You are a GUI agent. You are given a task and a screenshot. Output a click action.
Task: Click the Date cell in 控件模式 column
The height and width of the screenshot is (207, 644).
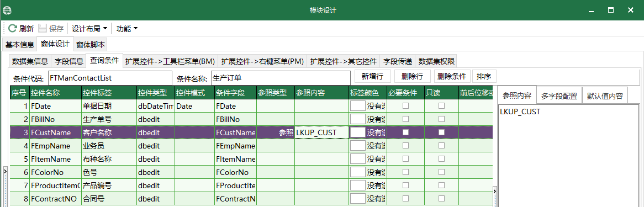click(x=194, y=106)
